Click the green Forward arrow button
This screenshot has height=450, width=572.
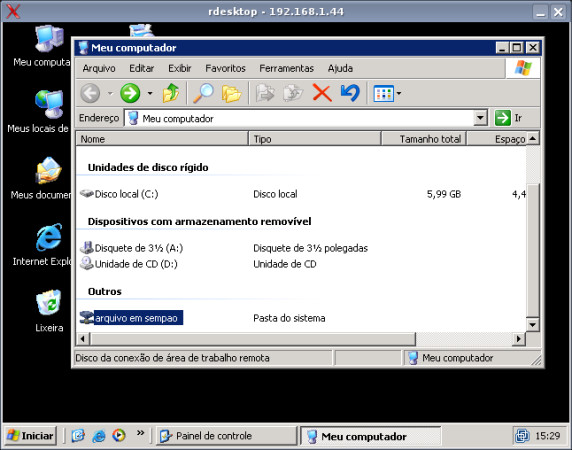[x=130, y=93]
